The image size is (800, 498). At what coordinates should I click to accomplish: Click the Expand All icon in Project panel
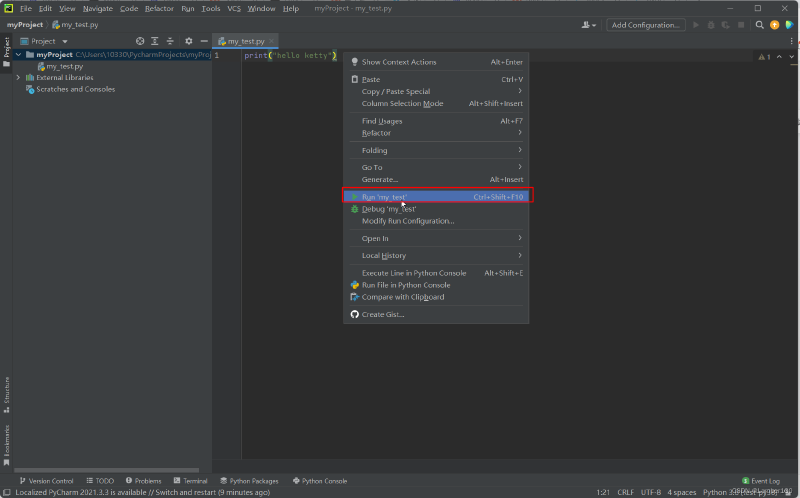tap(155, 41)
